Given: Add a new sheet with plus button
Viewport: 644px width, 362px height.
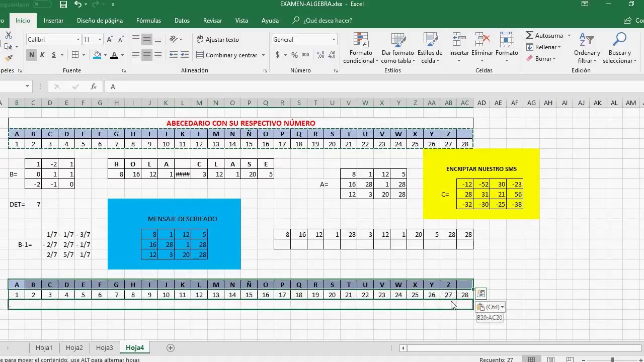Looking at the screenshot, I should [170, 347].
